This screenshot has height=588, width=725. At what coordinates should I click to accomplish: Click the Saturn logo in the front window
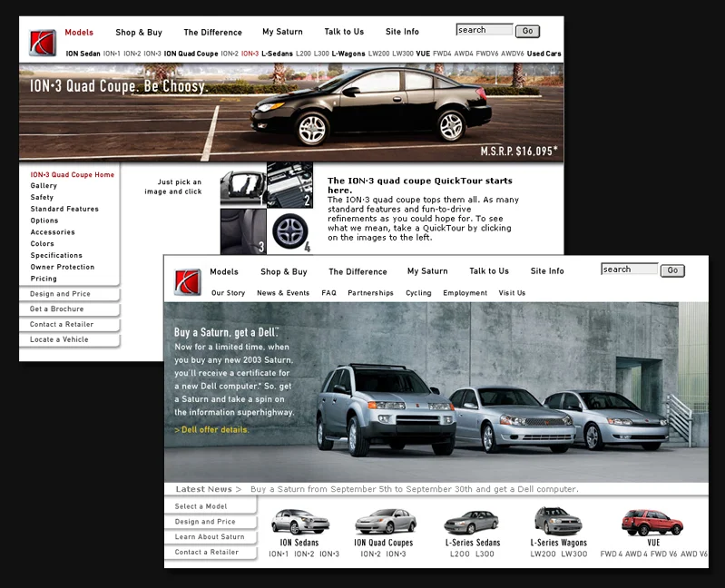click(188, 281)
